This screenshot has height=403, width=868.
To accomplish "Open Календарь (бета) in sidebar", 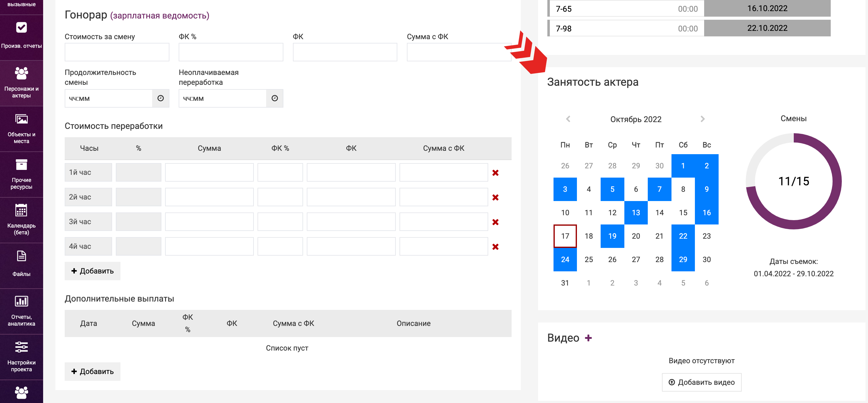I will 21,220.
